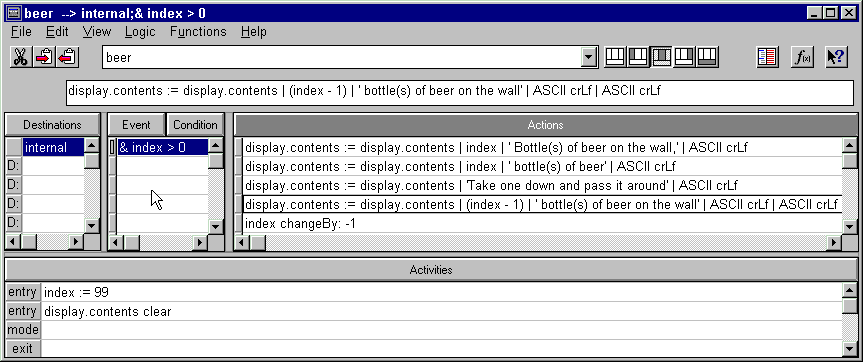Click up arrow of Activities vertical scrollbar

(x=850, y=290)
